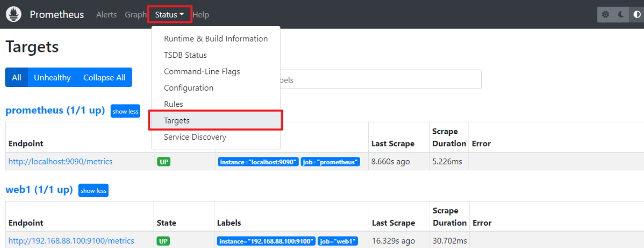The width and height of the screenshot is (644, 248).
Task: Click the Prometheus flame logo icon
Action: (14, 14)
